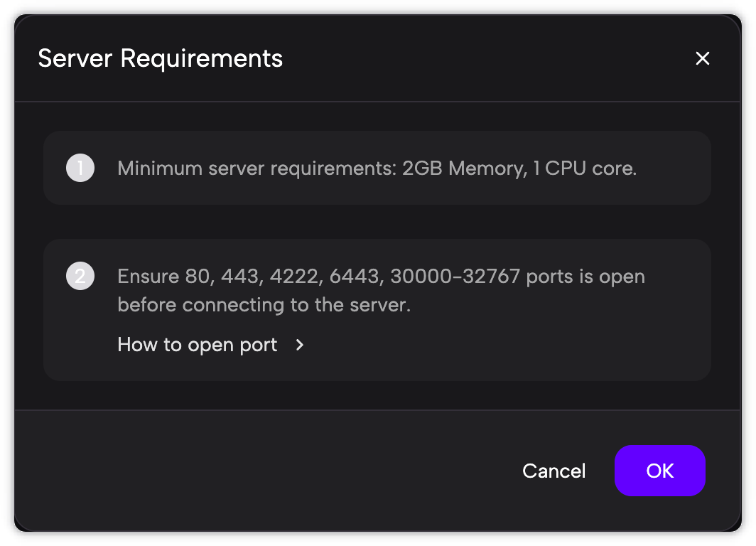
Task: Close the Server Requirements dialog with X
Action: pos(702,58)
